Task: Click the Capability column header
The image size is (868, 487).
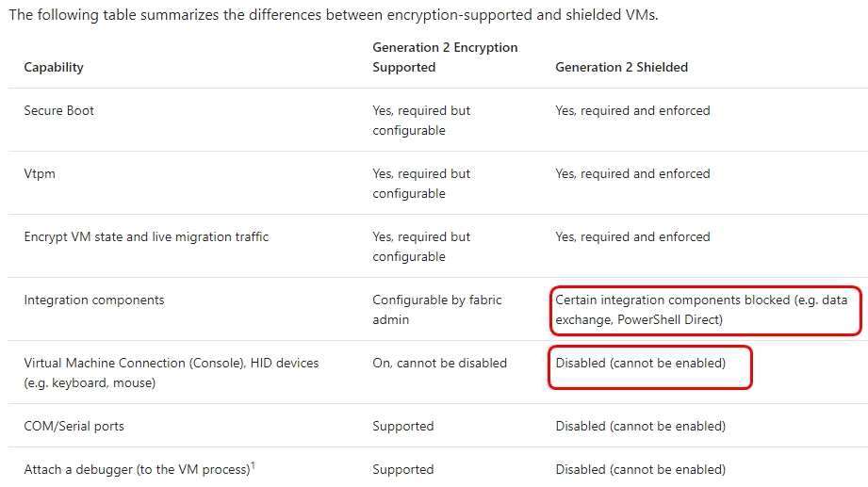Action: (54, 67)
